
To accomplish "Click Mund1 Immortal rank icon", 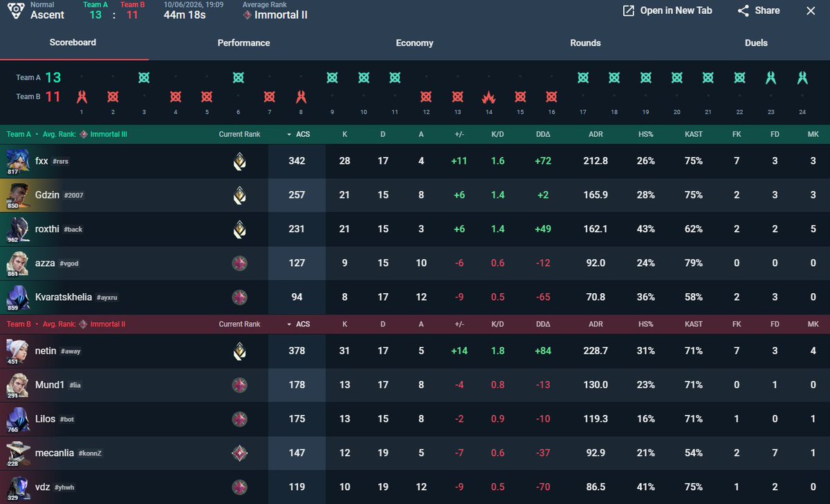I will click(x=239, y=385).
